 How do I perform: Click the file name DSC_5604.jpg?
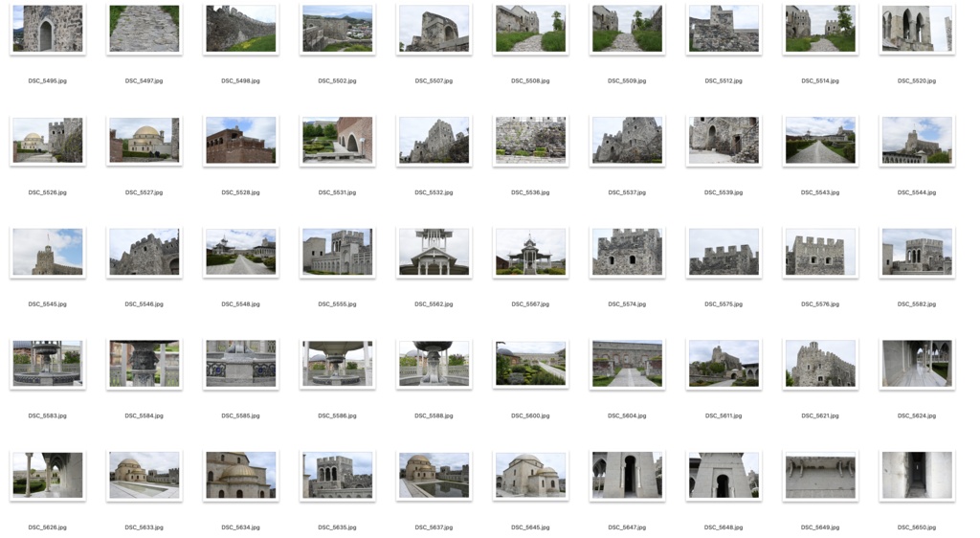coord(627,415)
